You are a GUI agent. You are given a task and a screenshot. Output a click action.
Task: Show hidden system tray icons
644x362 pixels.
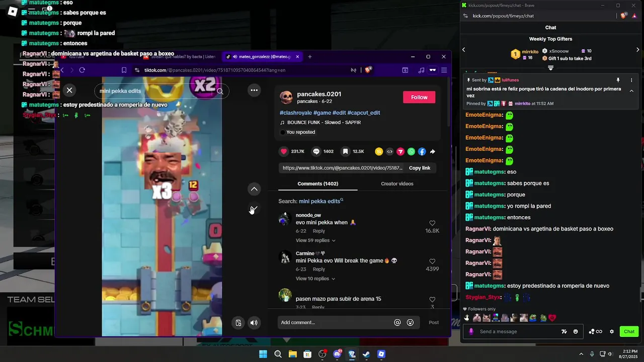pyautogui.click(x=581, y=354)
